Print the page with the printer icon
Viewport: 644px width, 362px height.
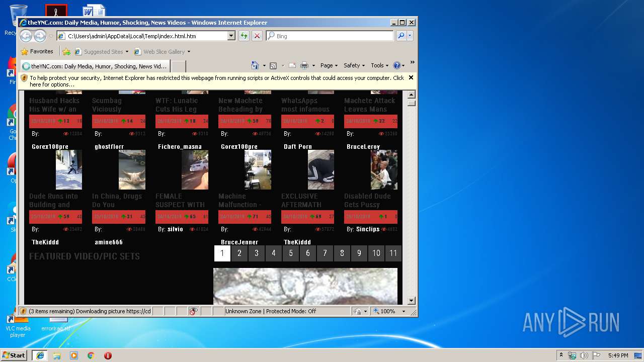pos(304,65)
